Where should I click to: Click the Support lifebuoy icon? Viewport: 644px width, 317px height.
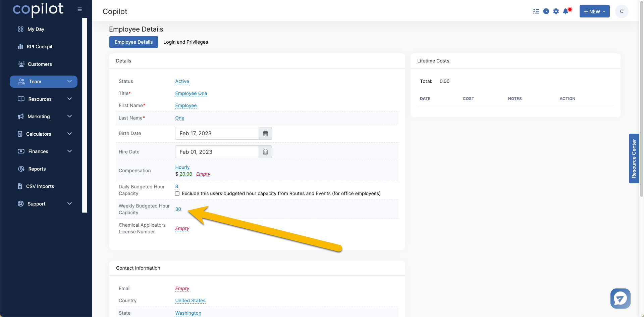[21, 203]
